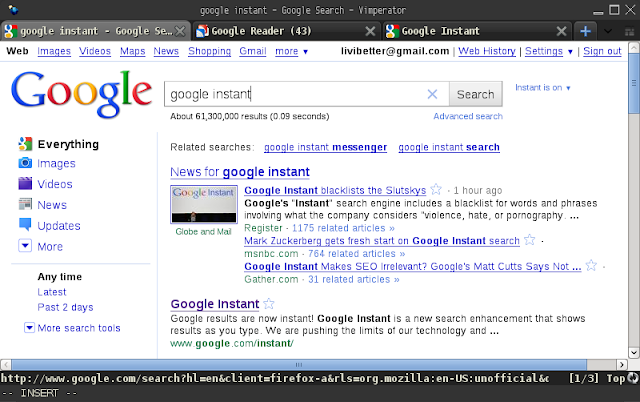Close the 'google instant - Google Search' tab
The width and height of the screenshot is (640, 402).
[x=180, y=31]
